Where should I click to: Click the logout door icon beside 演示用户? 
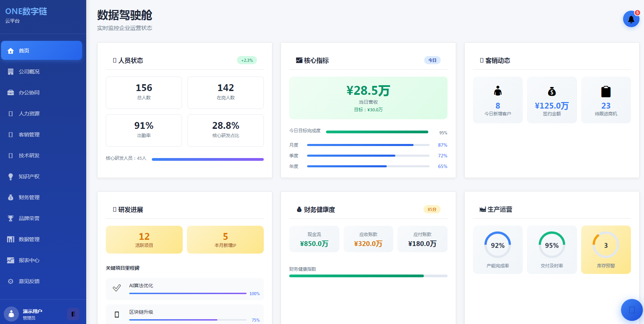tap(73, 314)
